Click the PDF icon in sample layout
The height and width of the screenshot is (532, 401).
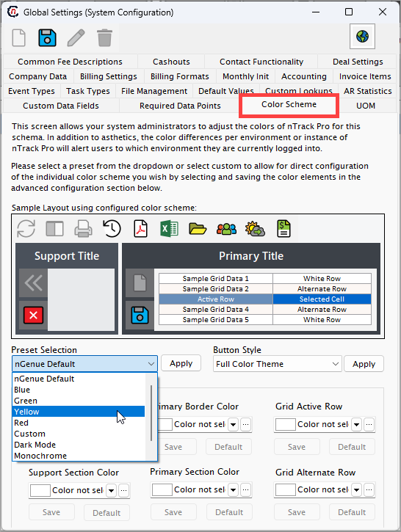tap(140, 228)
